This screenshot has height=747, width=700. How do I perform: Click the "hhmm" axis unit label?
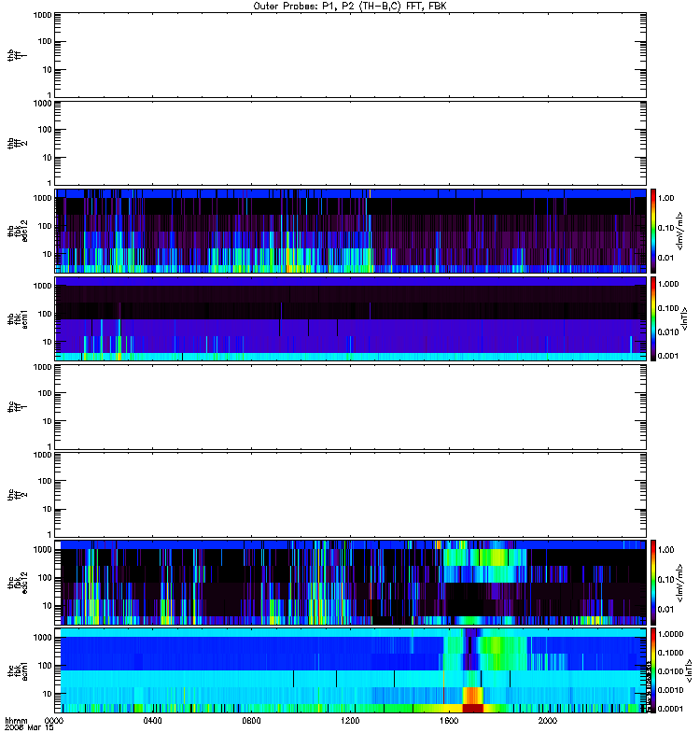[16, 721]
